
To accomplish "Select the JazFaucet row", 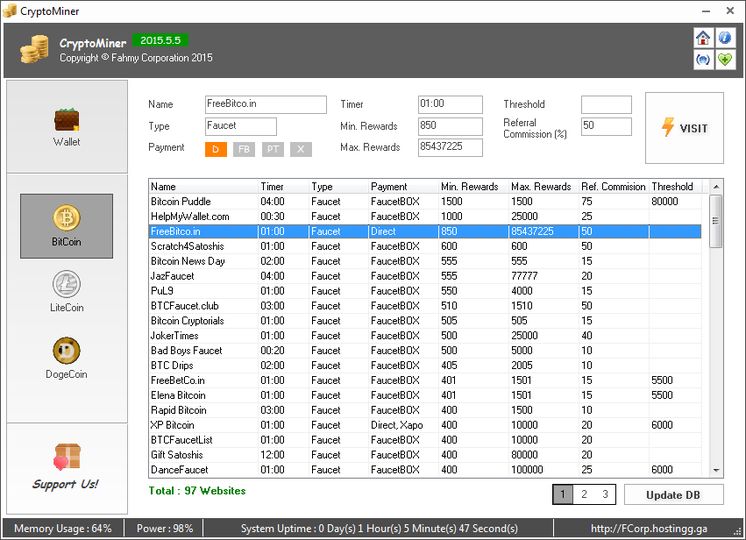I will (x=425, y=276).
